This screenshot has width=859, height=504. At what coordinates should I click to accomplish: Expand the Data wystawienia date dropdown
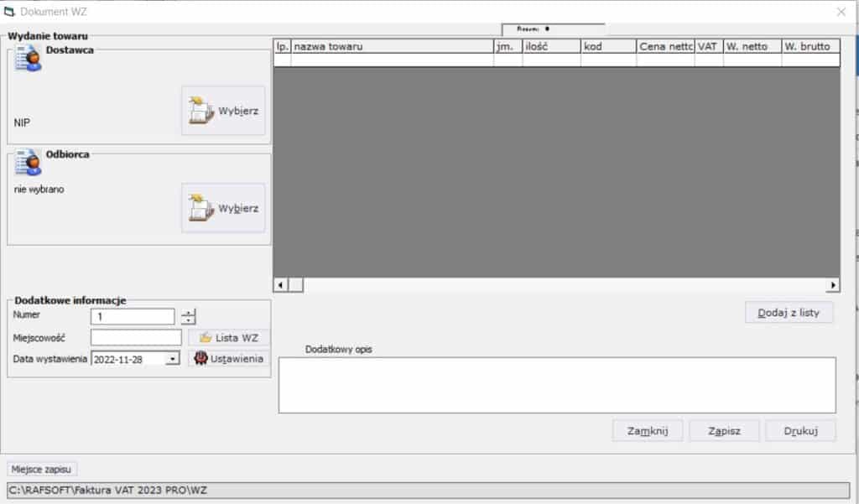coord(173,359)
